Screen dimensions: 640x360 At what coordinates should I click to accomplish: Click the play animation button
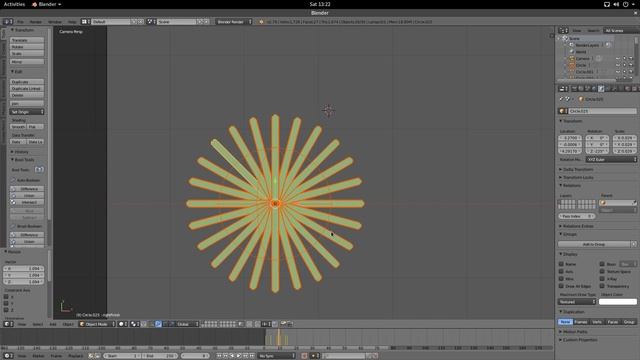pos(239,356)
